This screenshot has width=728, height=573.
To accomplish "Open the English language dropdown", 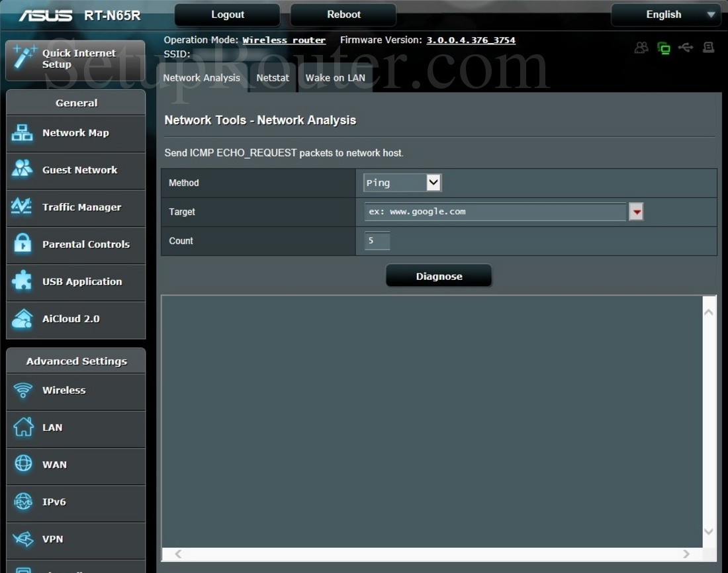I will point(665,15).
